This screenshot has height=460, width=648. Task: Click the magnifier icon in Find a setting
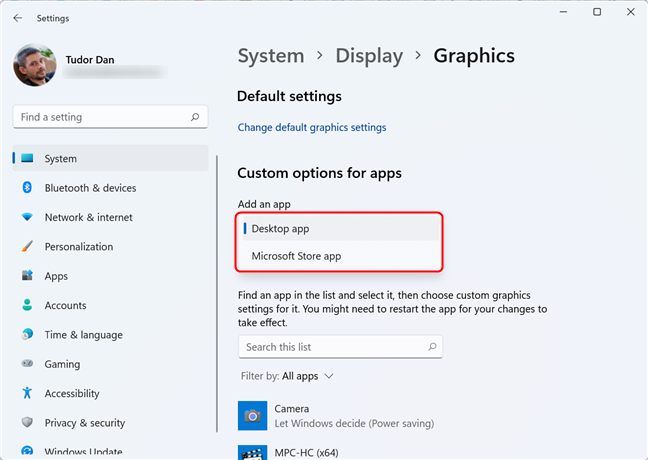point(195,117)
